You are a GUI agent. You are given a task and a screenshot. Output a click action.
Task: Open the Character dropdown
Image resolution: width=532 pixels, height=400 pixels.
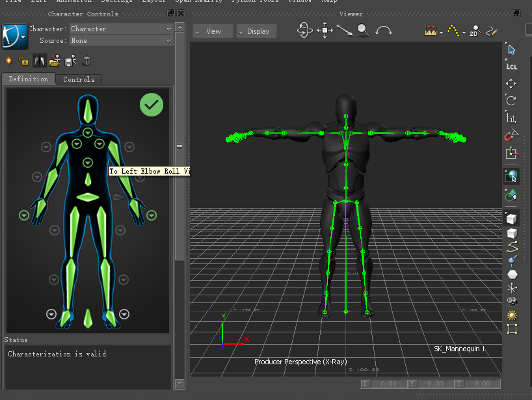point(121,29)
